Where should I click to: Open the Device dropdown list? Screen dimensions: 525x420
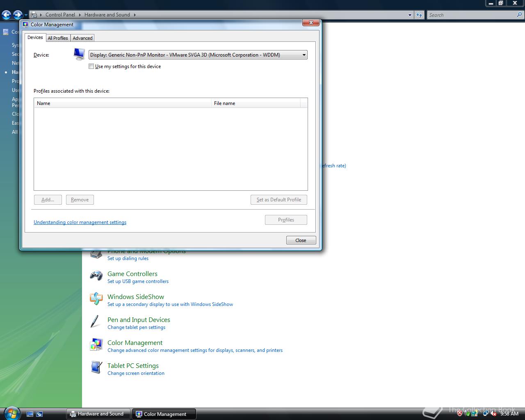[x=198, y=55]
